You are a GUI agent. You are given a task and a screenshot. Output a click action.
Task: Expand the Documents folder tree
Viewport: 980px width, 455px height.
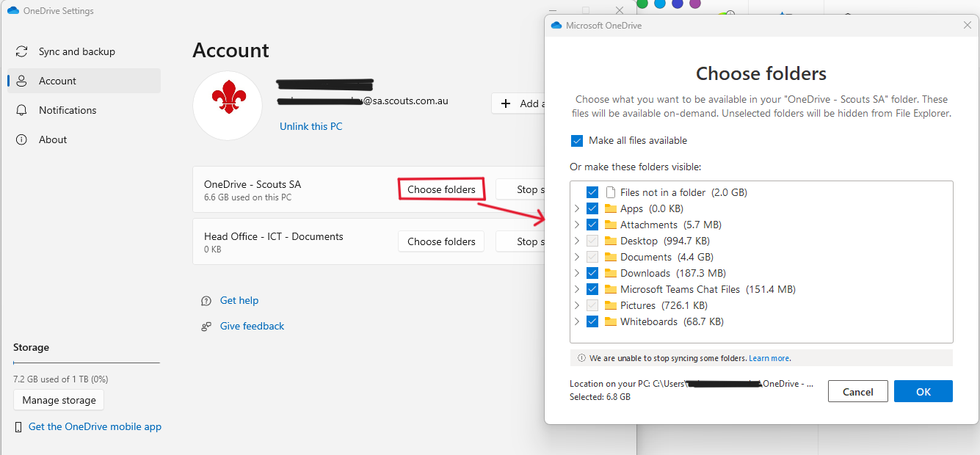coord(577,257)
